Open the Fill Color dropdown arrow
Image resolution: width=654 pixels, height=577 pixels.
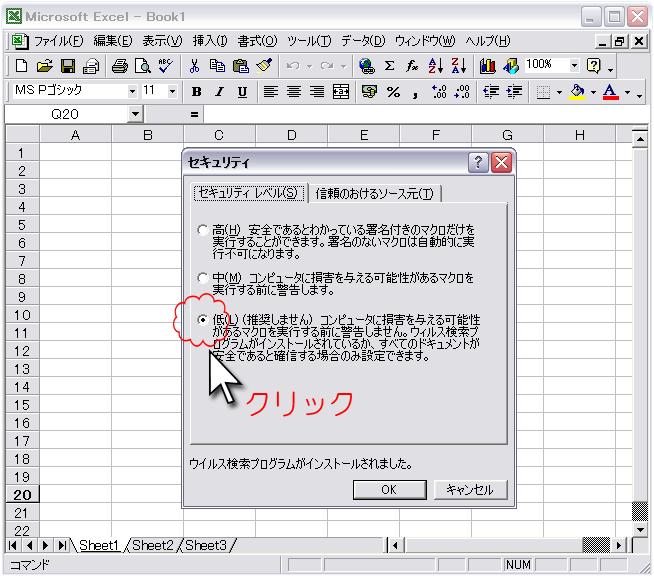594,92
